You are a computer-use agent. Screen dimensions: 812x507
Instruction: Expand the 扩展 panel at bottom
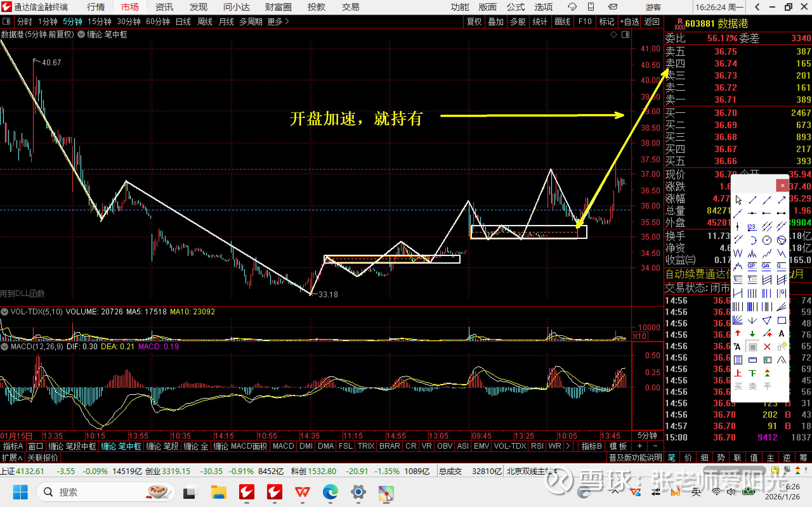12,457
